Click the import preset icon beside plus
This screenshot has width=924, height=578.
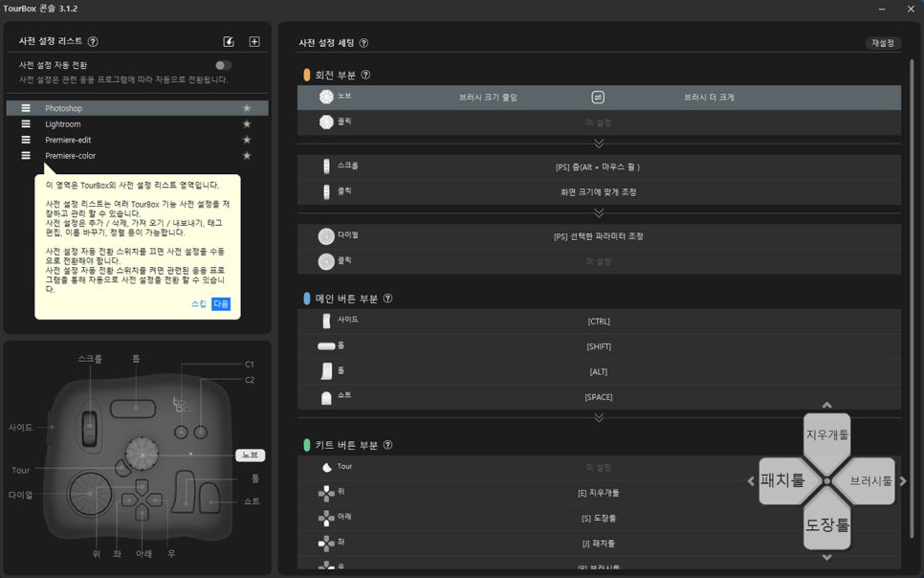(229, 42)
